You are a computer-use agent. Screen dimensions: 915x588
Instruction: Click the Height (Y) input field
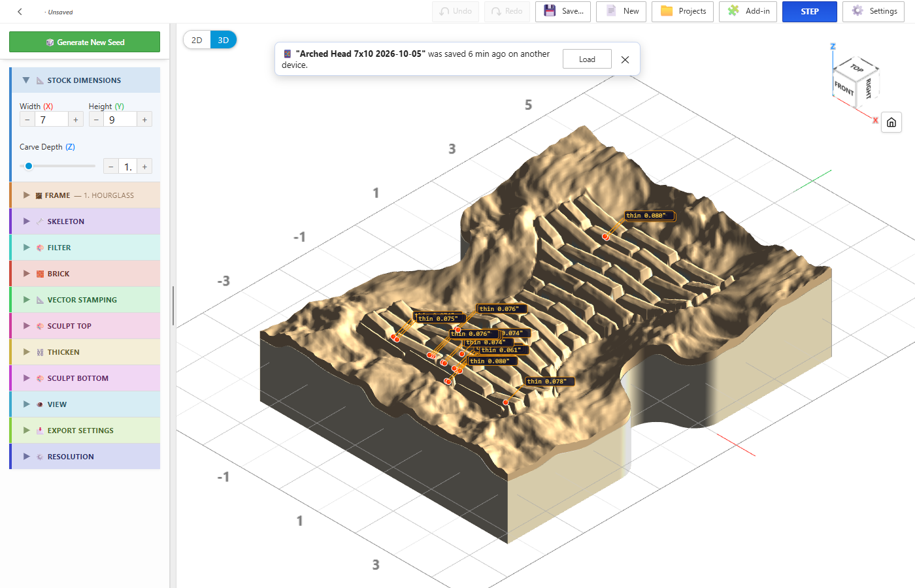click(120, 120)
